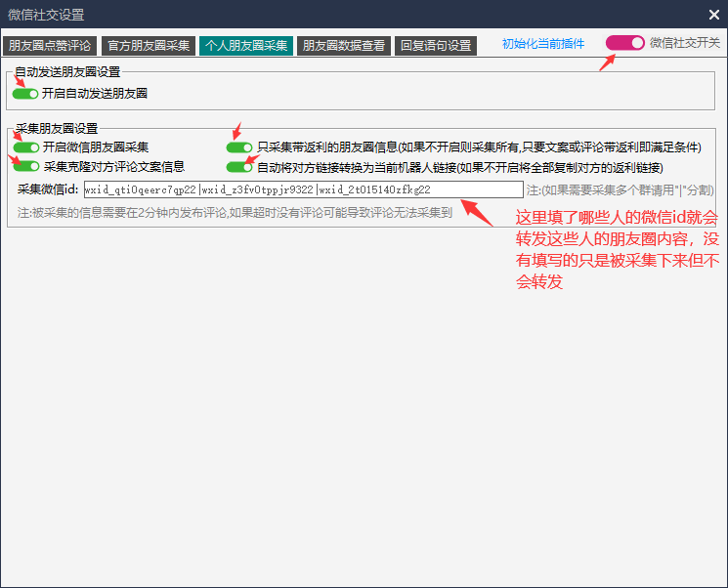The image size is (728, 588).
Task: Close the 微信社交设置 dialog
Action: pyautogui.click(x=713, y=15)
